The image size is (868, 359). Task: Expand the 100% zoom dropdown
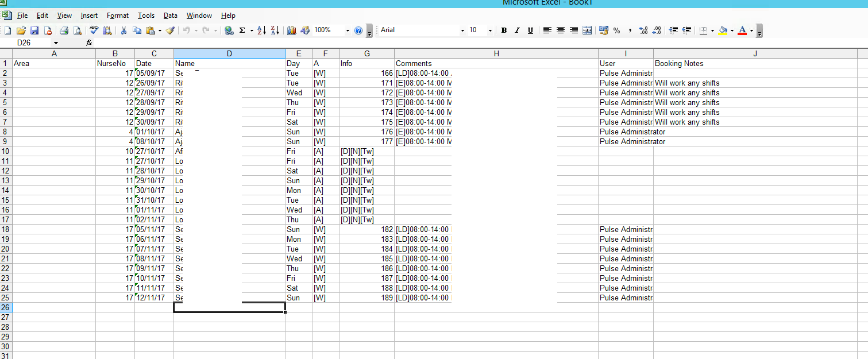point(348,30)
